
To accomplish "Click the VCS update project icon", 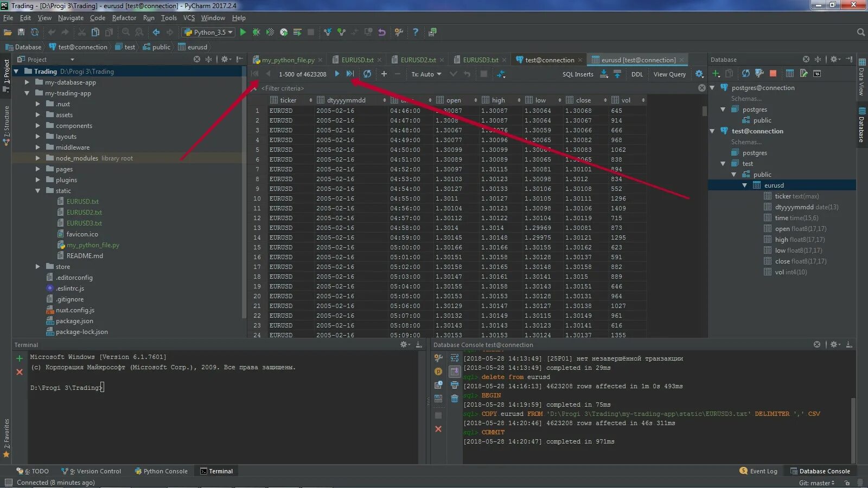I will tap(328, 32).
